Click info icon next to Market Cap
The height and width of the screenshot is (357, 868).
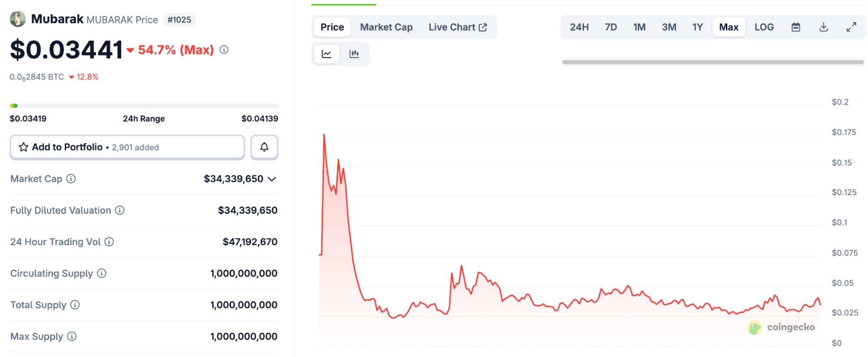coord(71,179)
